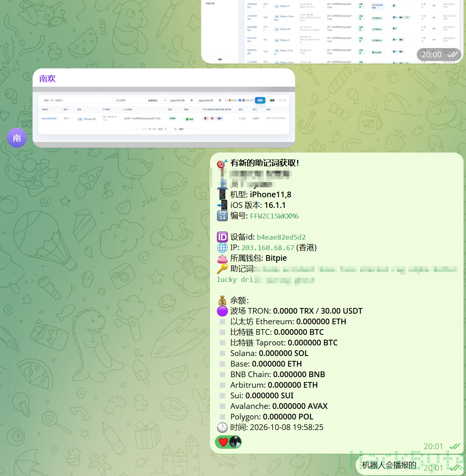
Task: Click the target emoji in the message header
Action: coord(222,163)
